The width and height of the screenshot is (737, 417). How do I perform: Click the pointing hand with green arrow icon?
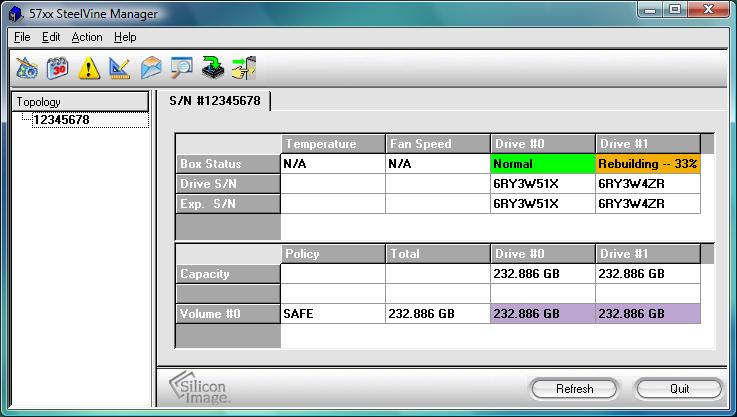pos(243,68)
